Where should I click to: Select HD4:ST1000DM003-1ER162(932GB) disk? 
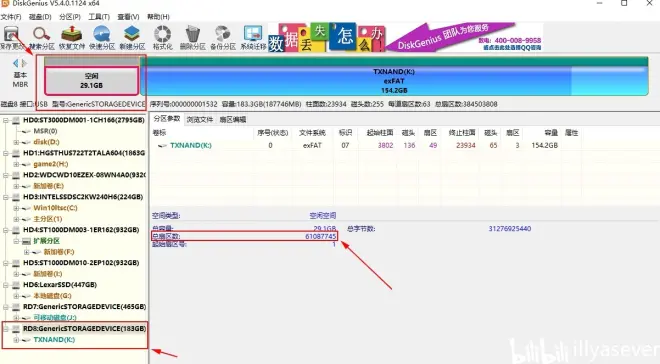point(81,230)
